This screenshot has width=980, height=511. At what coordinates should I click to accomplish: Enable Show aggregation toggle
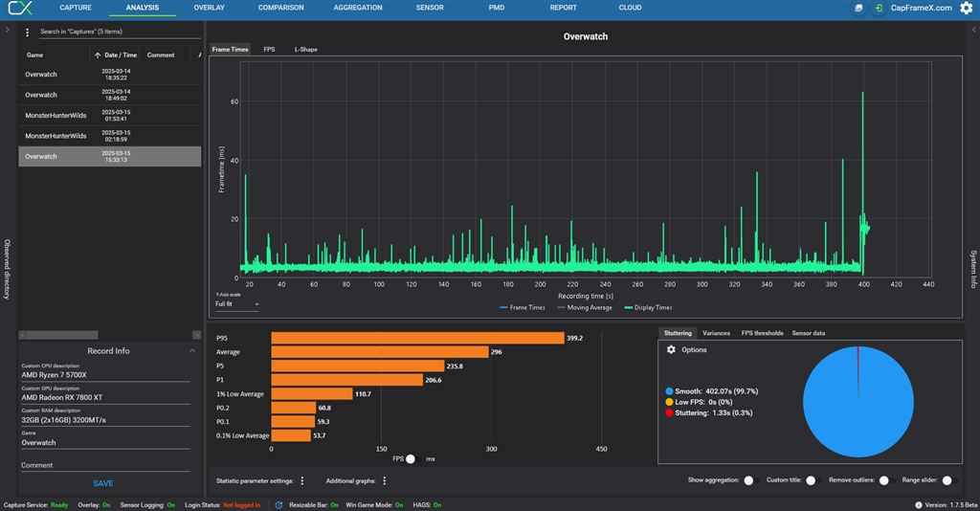751,480
